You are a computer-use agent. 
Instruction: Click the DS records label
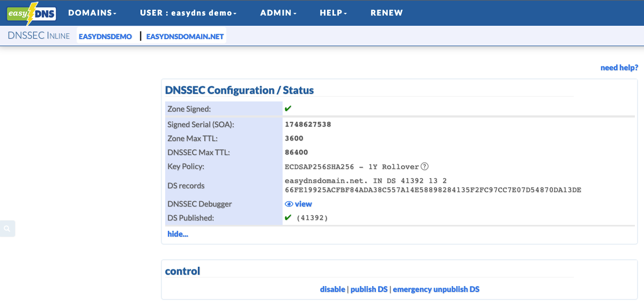[186, 186]
